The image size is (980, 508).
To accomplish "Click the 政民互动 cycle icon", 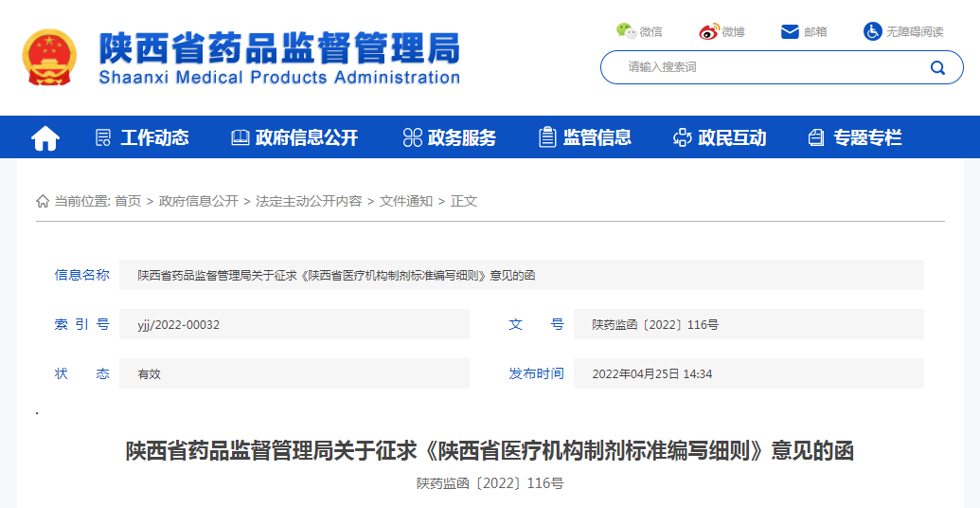I will 683,137.
